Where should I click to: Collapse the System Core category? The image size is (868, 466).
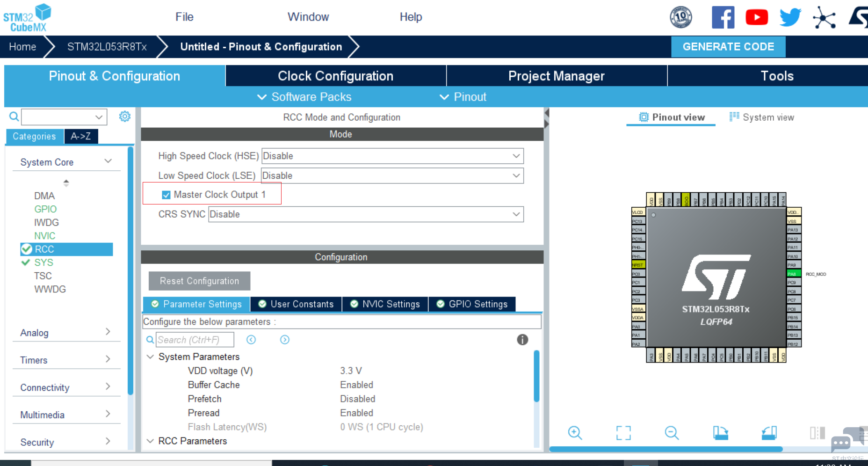coord(108,161)
